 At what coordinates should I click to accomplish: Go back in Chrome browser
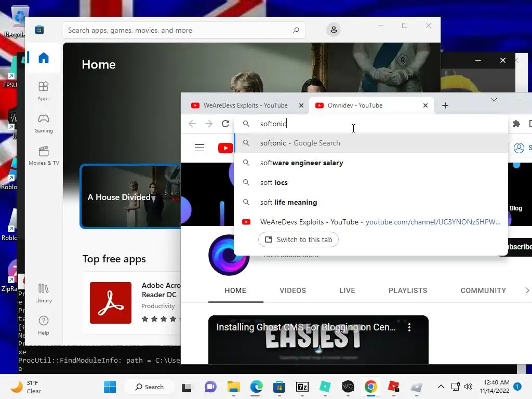click(x=192, y=124)
